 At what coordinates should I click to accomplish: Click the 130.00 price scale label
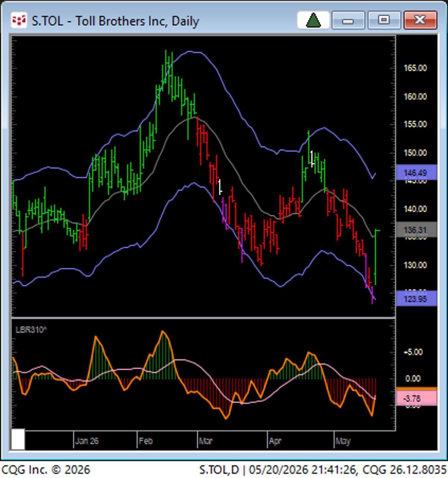pos(415,265)
